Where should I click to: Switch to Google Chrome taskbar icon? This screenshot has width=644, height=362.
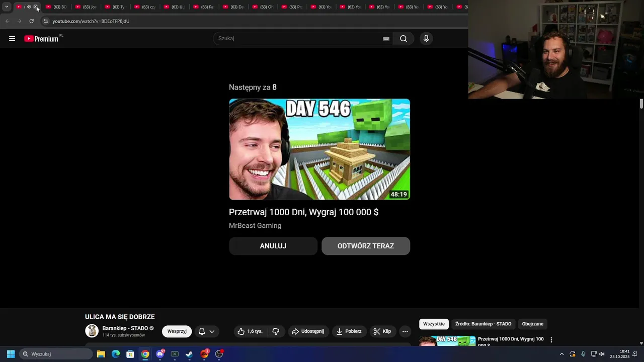145,354
